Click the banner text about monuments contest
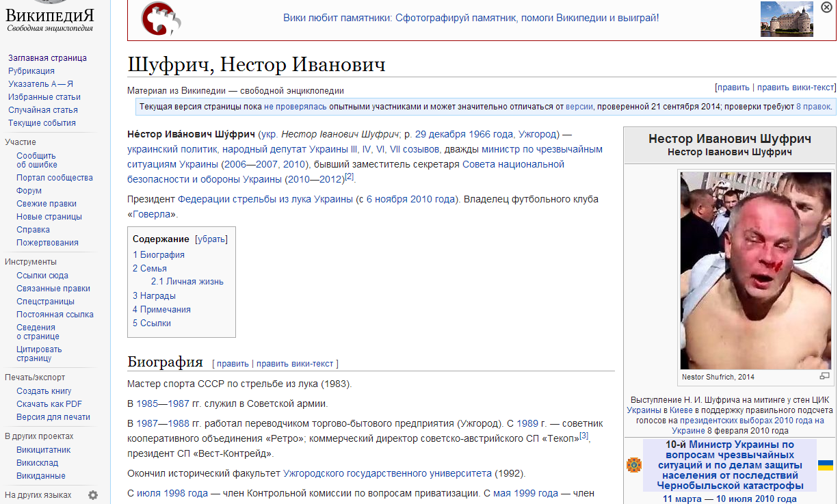The width and height of the screenshot is (840, 504). (471, 18)
